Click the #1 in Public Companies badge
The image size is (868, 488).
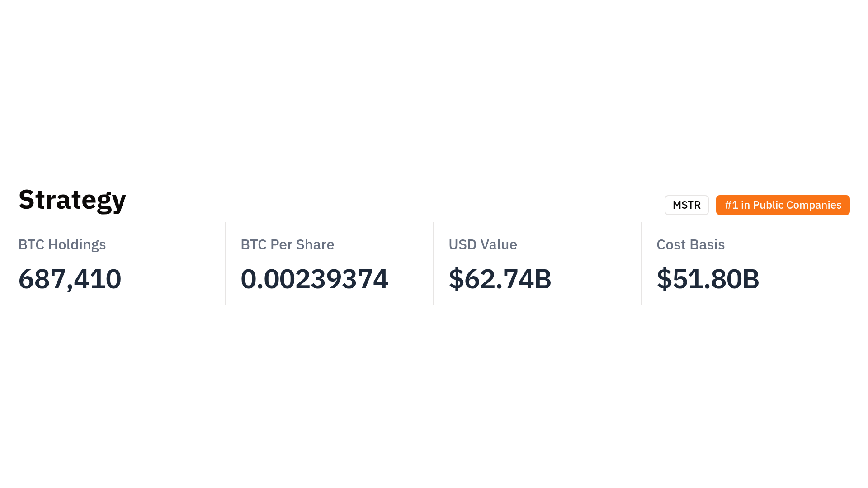click(783, 205)
